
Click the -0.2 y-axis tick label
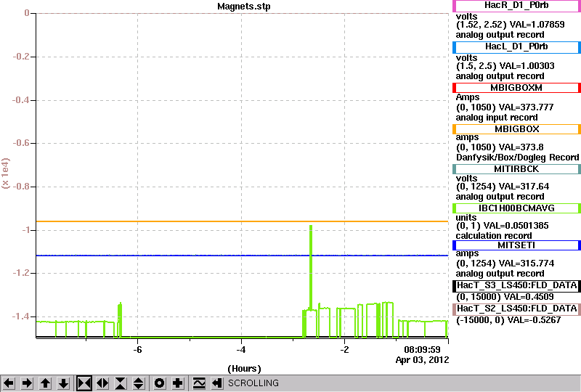(21, 57)
